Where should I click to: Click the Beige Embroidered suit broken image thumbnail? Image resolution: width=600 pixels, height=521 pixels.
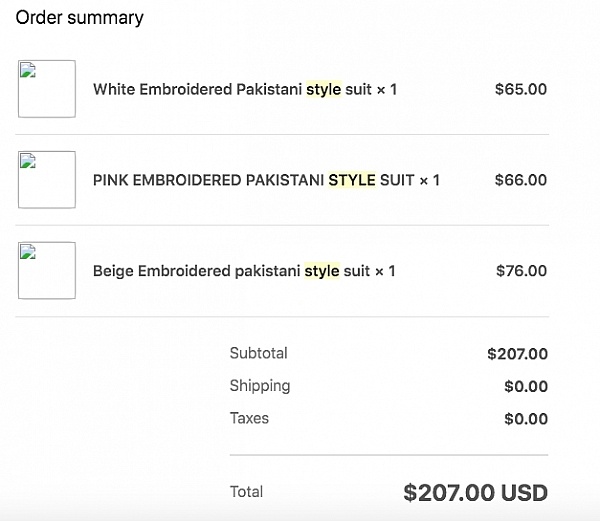click(47, 270)
